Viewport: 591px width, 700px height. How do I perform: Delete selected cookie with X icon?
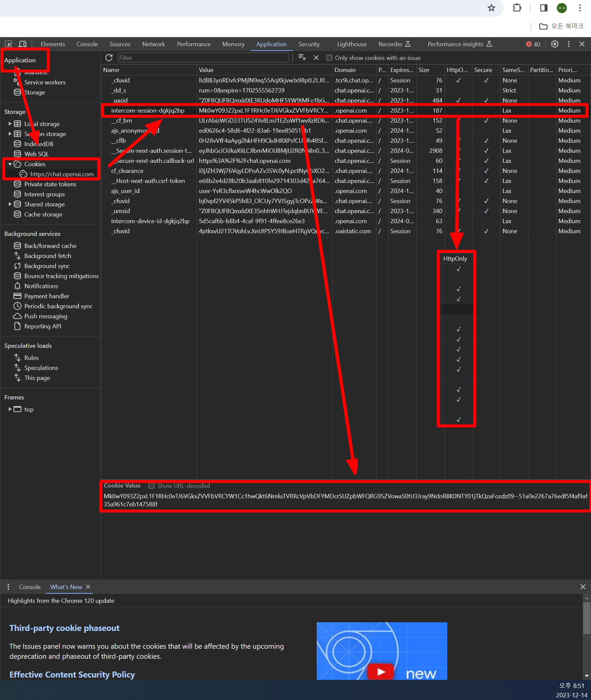316,58
